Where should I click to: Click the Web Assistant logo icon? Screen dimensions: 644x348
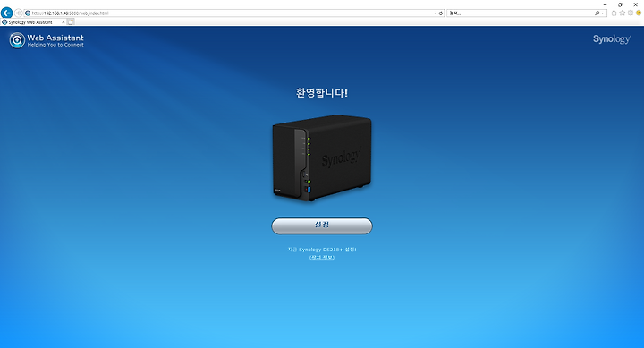click(x=17, y=40)
